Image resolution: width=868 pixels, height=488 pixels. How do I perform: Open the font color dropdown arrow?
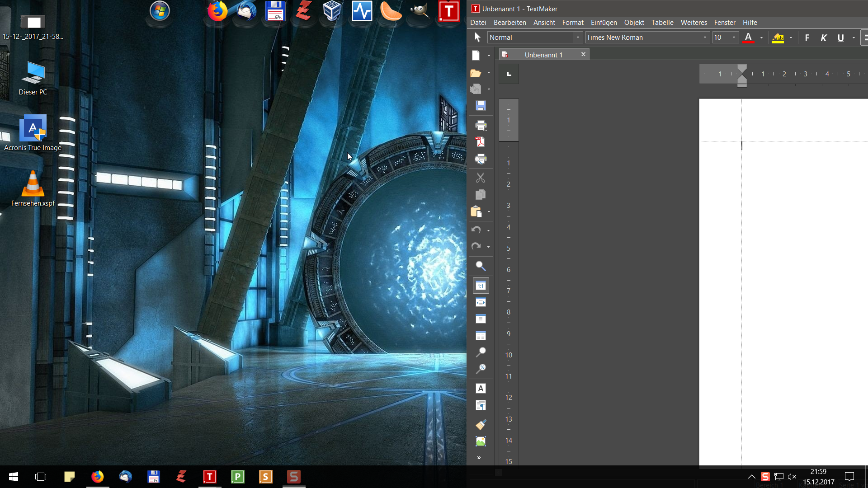762,38
